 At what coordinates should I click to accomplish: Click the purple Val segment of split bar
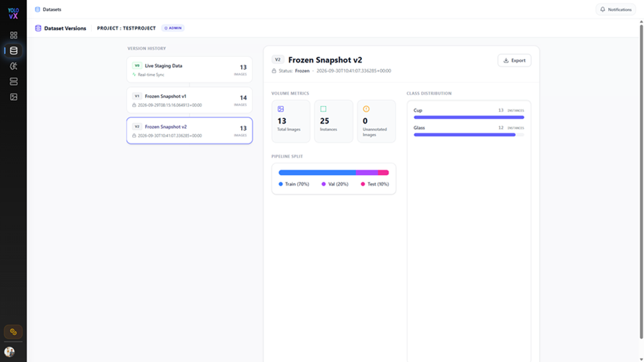click(x=367, y=172)
